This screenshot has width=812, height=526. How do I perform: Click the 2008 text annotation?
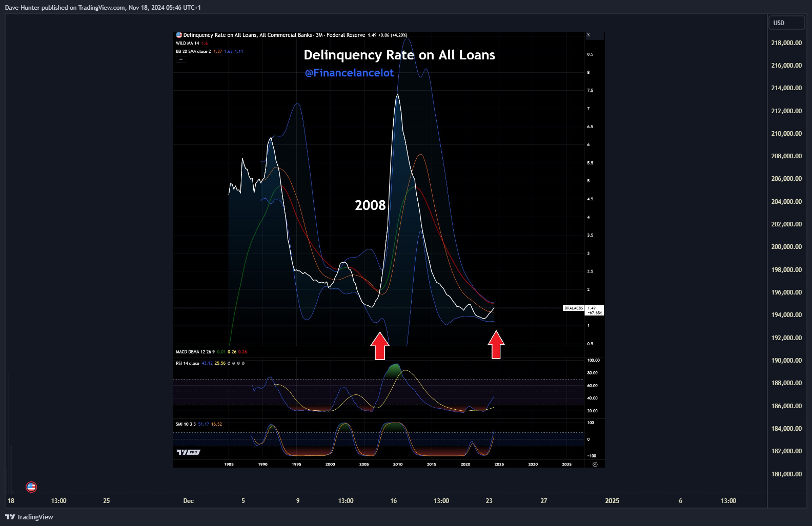point(370,205)
